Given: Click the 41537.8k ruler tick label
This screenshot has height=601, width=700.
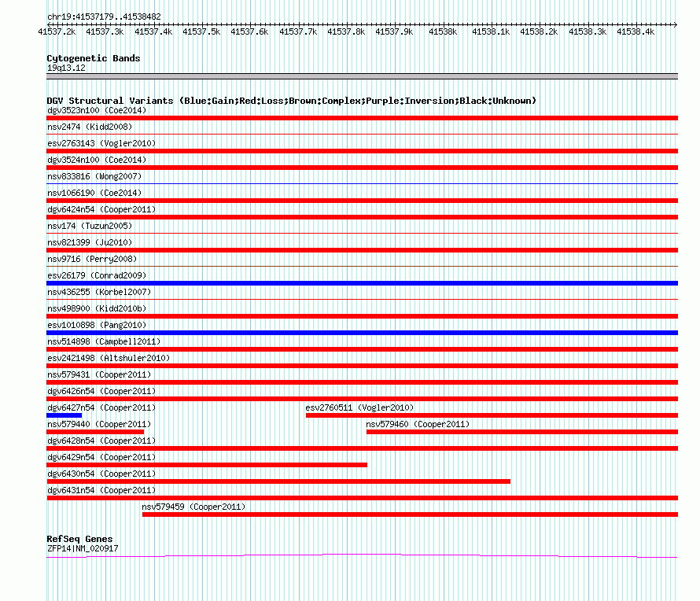Looking at the screenshot, I should [x=346, y=31].
